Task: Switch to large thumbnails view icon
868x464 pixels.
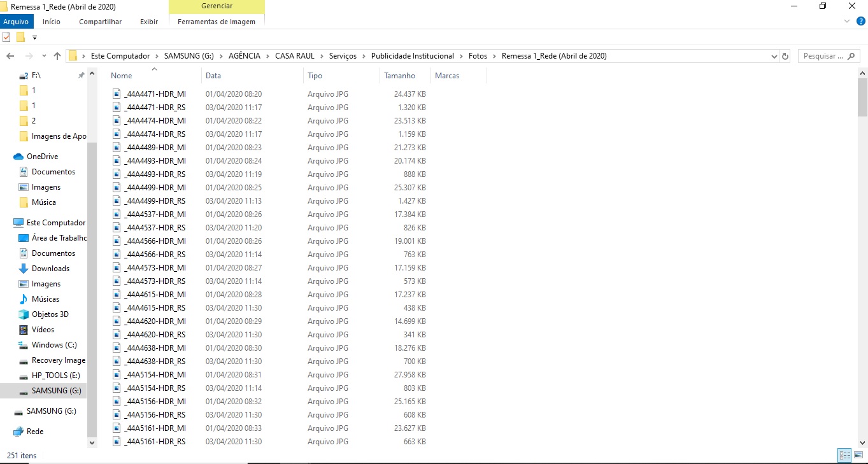Action: pos(858,455)
